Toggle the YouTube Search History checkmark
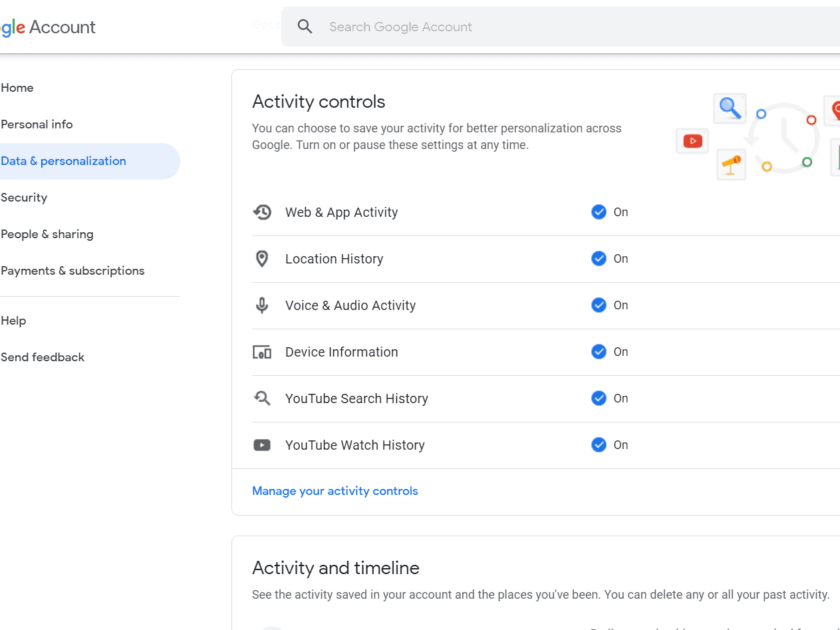Screen dimensions: 840x630 [599, 398]
